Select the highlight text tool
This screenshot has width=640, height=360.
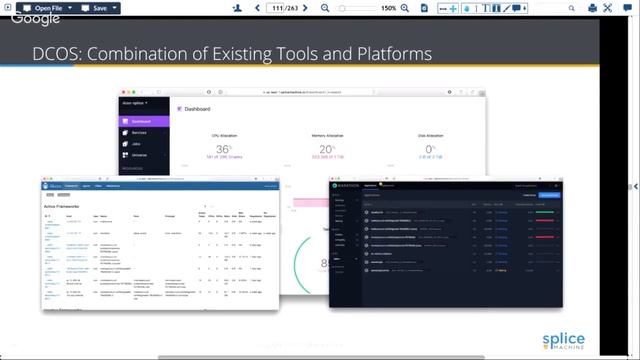point(496,8)
